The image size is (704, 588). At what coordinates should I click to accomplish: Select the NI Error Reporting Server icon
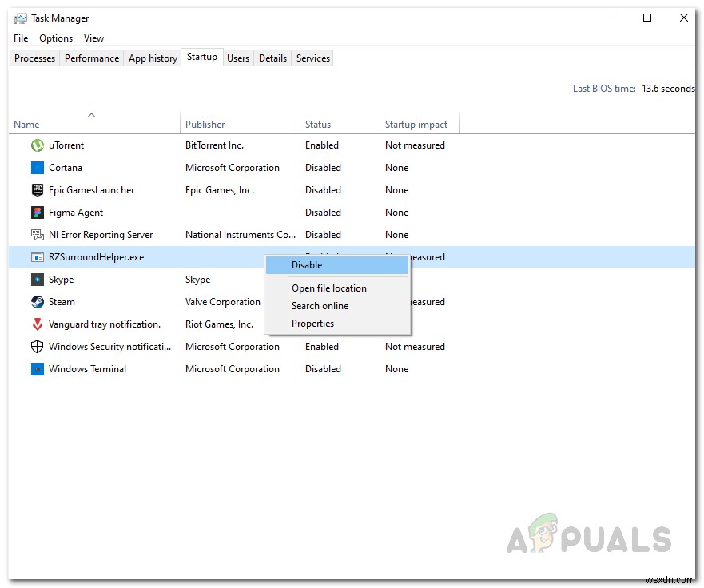tap(35, 235)
